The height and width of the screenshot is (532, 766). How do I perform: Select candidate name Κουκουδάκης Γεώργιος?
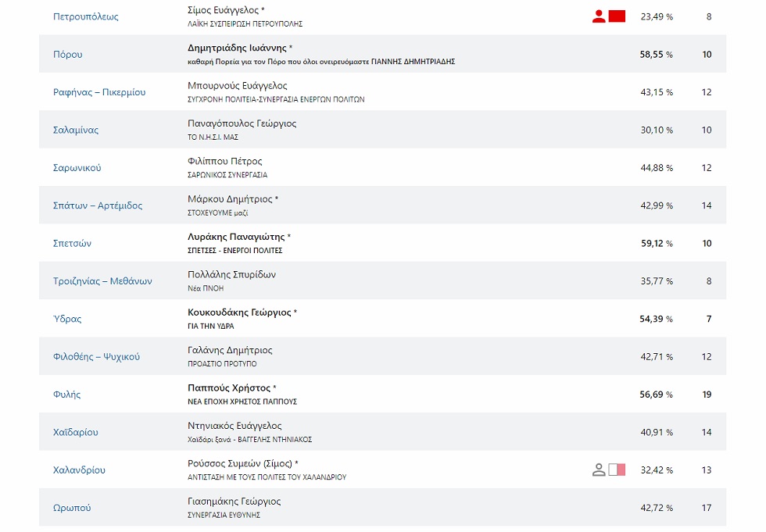click(x=239, y=312)
